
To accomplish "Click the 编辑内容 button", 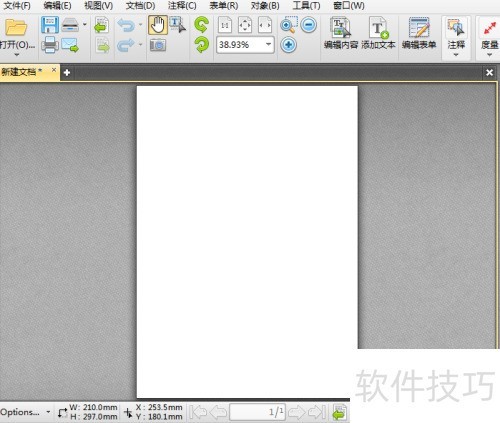I will pos(341,33).
